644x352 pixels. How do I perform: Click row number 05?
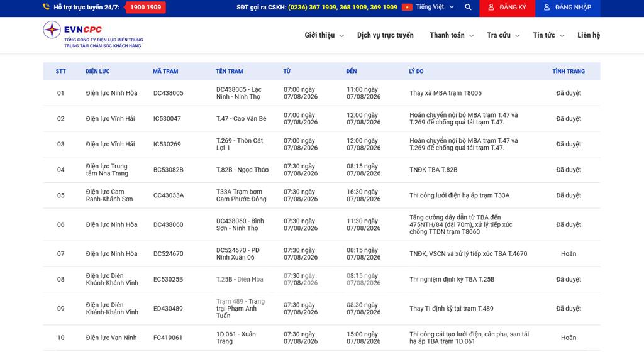click(61, 195)
